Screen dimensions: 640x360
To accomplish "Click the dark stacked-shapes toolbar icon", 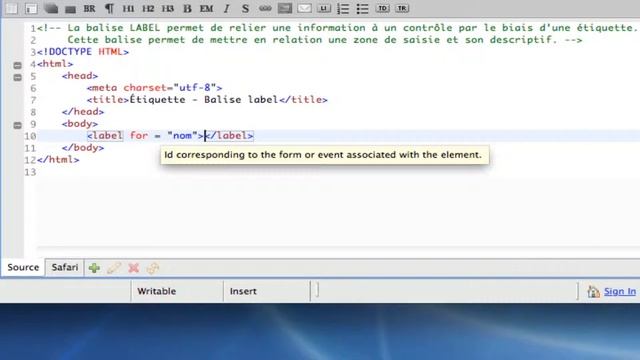I will (51, 9).
